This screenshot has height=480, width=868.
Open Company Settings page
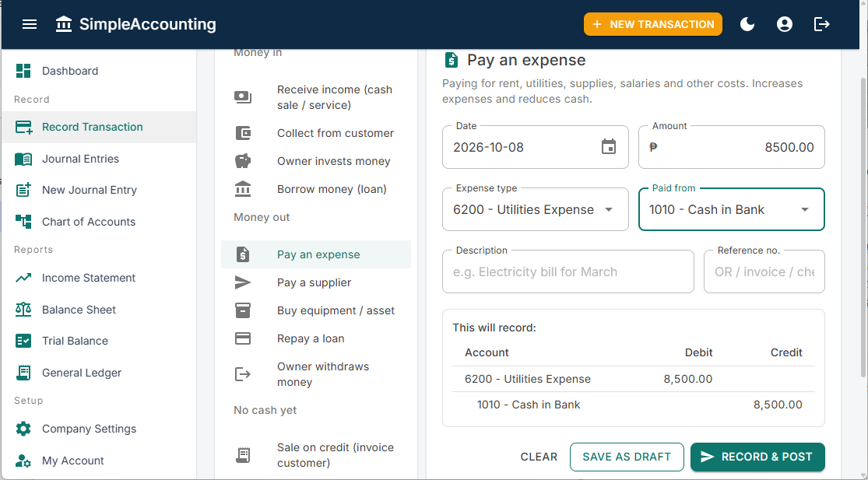[99, 429]
